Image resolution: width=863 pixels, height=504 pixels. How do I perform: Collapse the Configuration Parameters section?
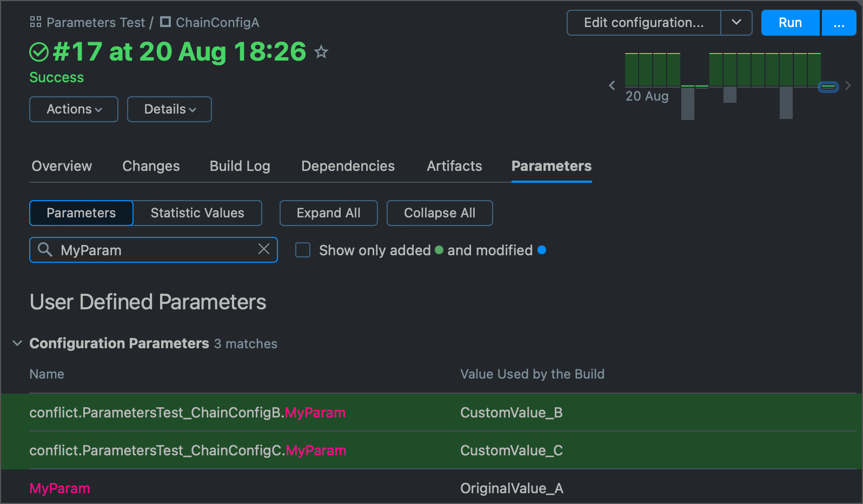click(17, 343)
